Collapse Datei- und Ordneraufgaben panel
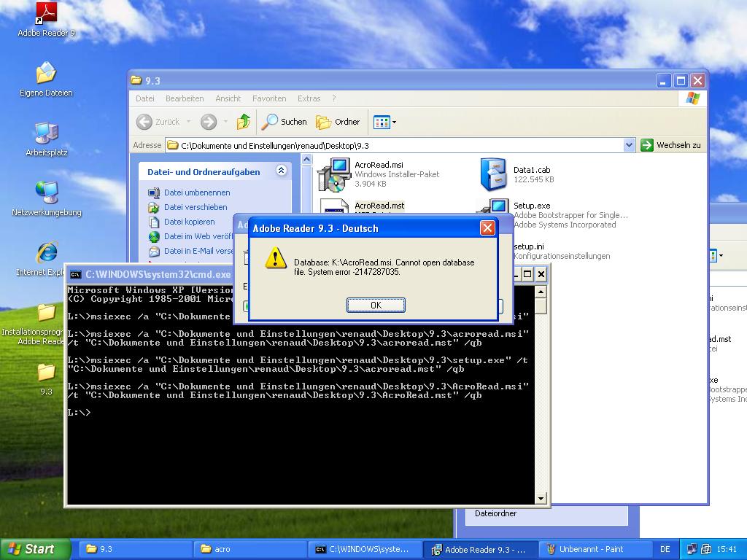 (x=281, y=171)
